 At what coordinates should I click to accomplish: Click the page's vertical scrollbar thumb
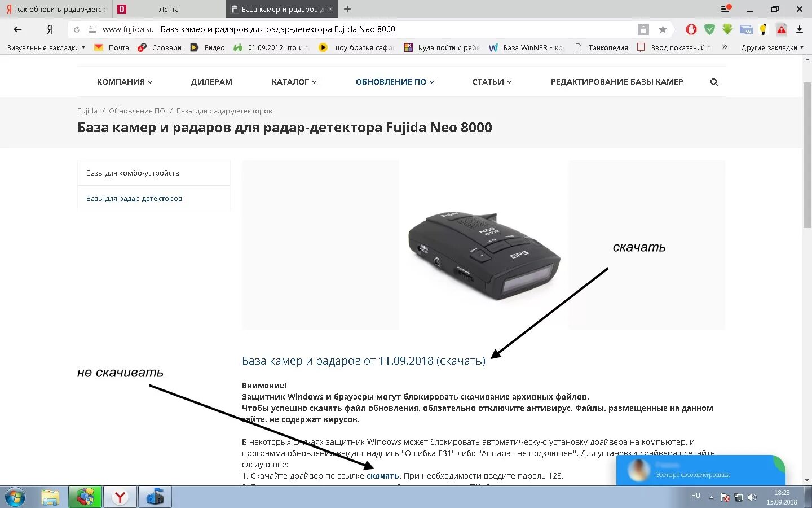[807, 155]
